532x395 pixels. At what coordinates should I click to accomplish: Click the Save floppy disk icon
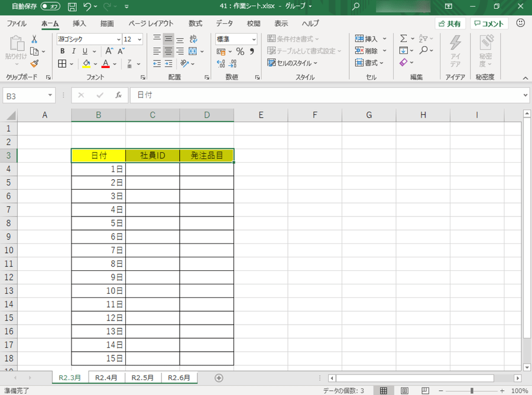pyautogui.click(x=72, y=7)
